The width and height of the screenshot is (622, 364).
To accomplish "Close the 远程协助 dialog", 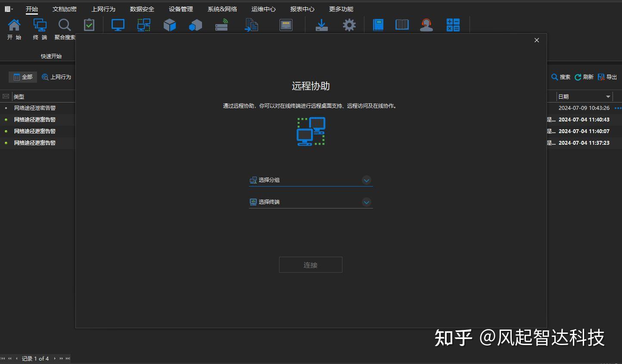I will coord(537,40).
